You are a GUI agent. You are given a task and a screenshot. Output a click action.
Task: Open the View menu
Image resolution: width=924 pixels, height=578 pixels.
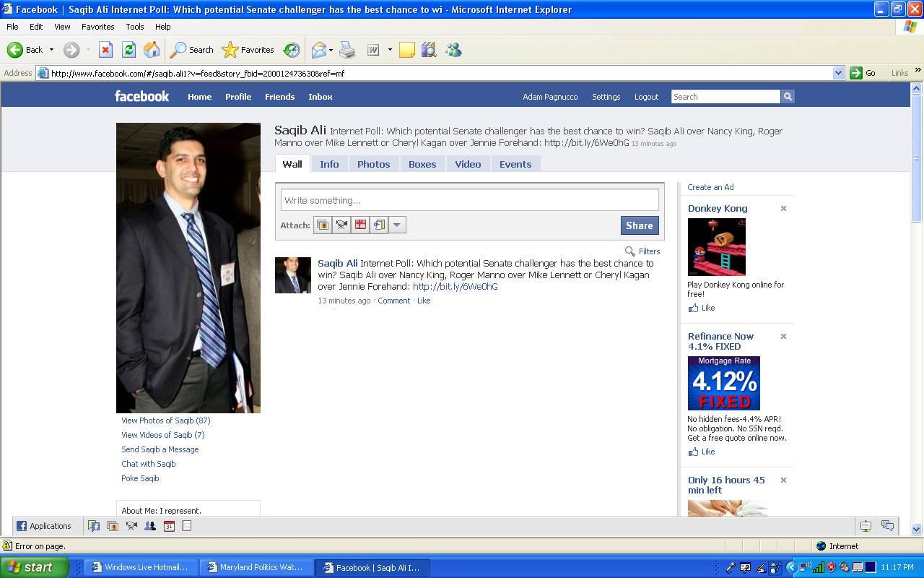coord(62,27)
